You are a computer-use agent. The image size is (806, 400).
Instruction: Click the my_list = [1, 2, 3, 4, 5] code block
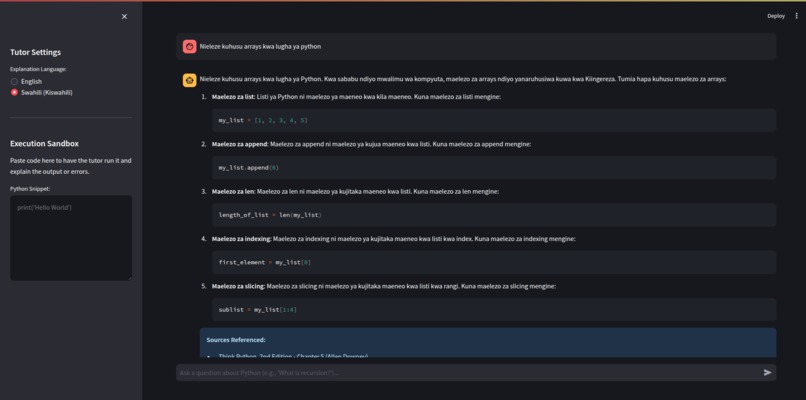pyautogui.click(x=493, y=120)
